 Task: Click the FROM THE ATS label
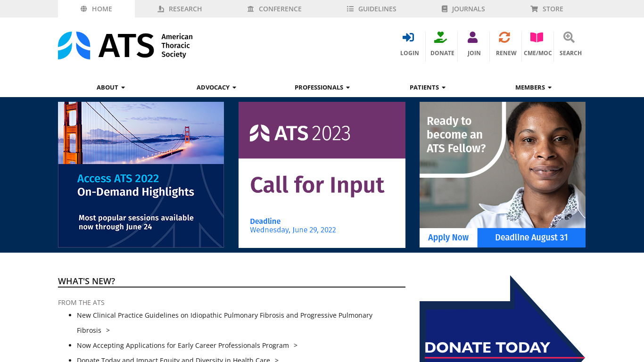click(81, 303)
